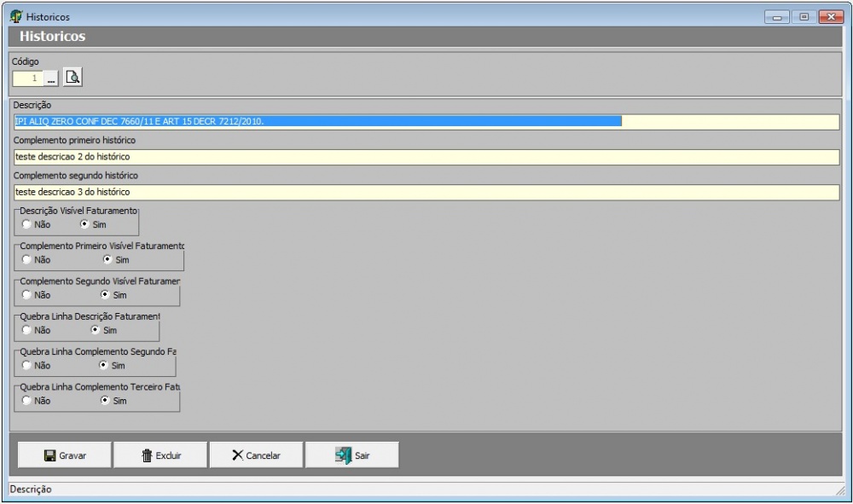Maximize the Historicos window
The height and width of the screenshot is (504, 853).
[x=804, y=17]
